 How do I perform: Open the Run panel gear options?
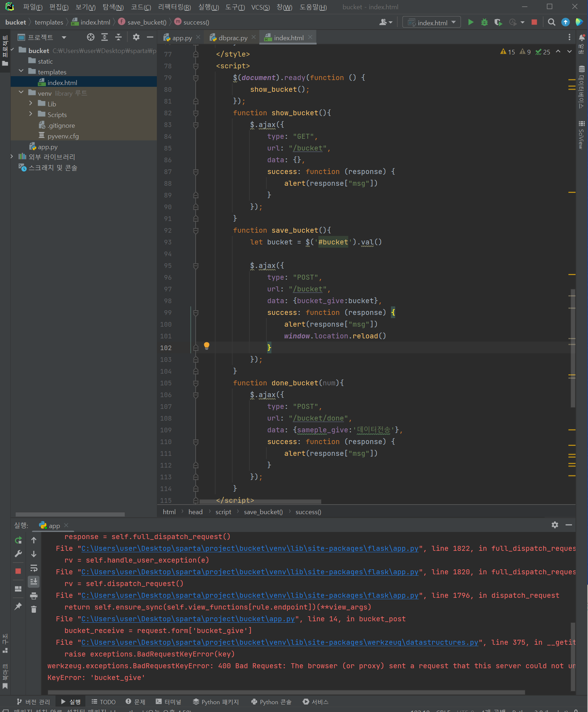pyautogui.click(x=555, y=525)
